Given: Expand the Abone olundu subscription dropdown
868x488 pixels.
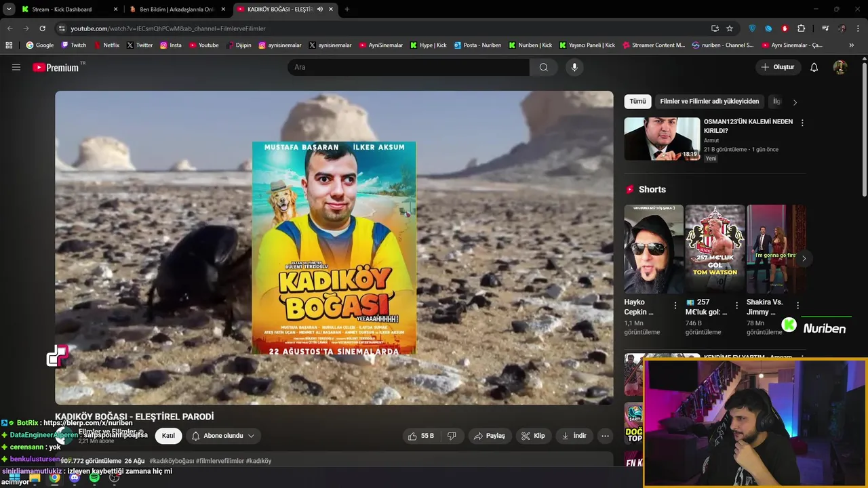Looking at the screenshot, I should (223, 436).
